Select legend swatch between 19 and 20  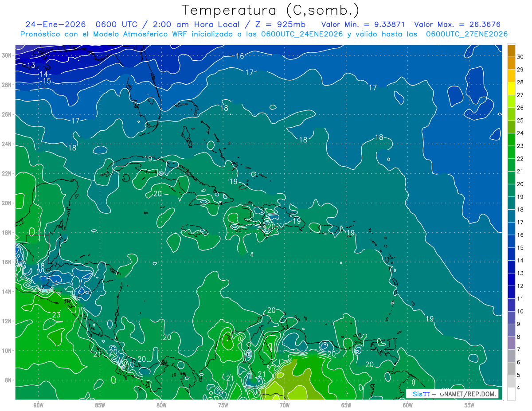click(511, 191)
